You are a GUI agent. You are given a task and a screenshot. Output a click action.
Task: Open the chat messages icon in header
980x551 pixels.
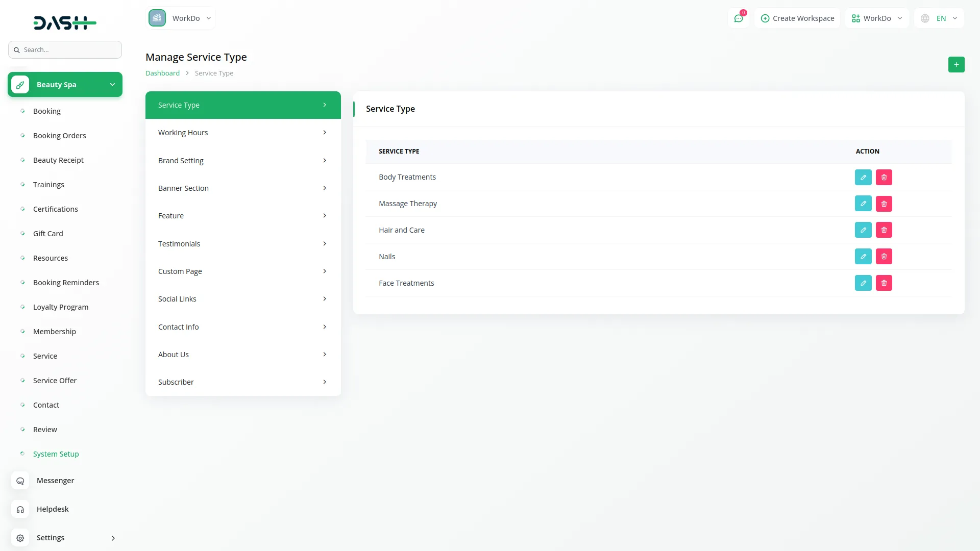[739, 18]
